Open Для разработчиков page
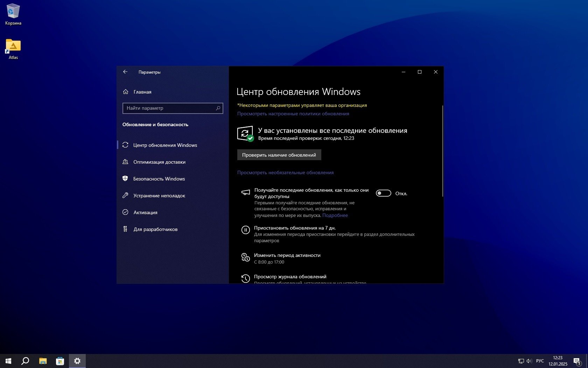The width and height of the screenshot is (588, 368). pos(155,229)
